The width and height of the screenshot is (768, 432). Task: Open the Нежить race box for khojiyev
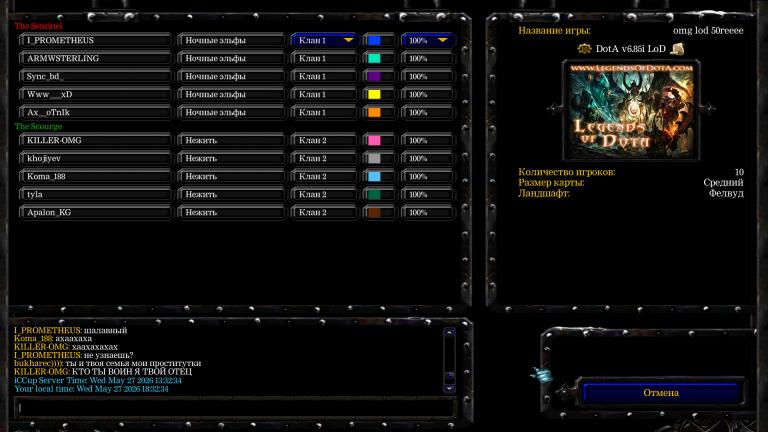[231, 158]
